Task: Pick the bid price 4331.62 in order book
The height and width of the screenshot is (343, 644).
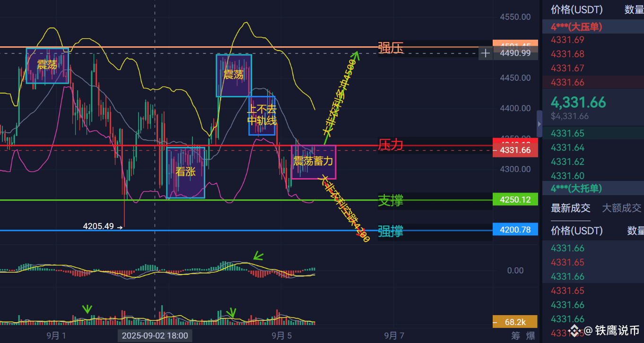Action: (567, 162)
